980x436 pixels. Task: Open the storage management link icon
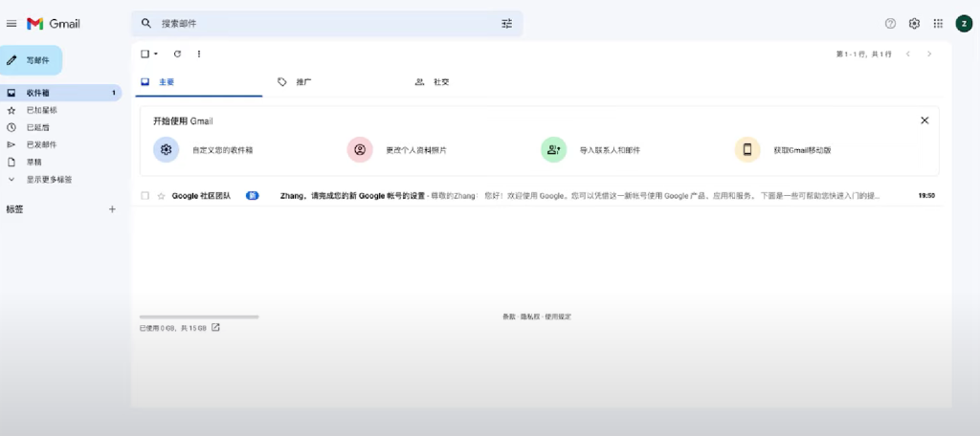click(x=215, y=327)
